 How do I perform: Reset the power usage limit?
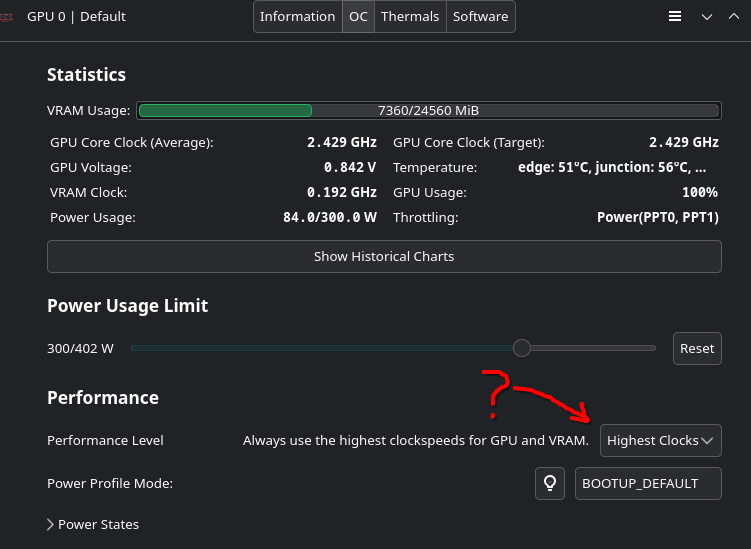[x=696, y=349]
